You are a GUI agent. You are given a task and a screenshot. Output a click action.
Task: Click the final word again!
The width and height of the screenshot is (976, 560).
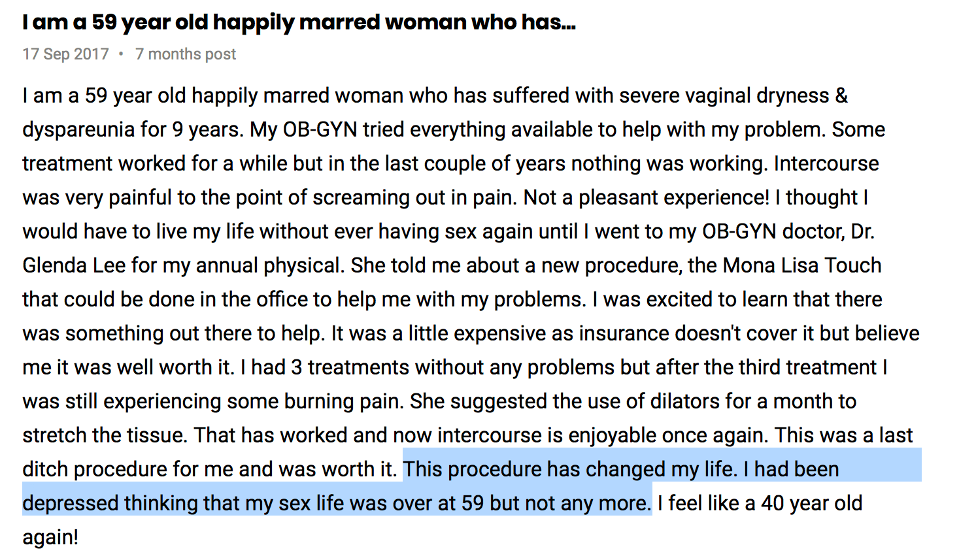tap(50, 538)
